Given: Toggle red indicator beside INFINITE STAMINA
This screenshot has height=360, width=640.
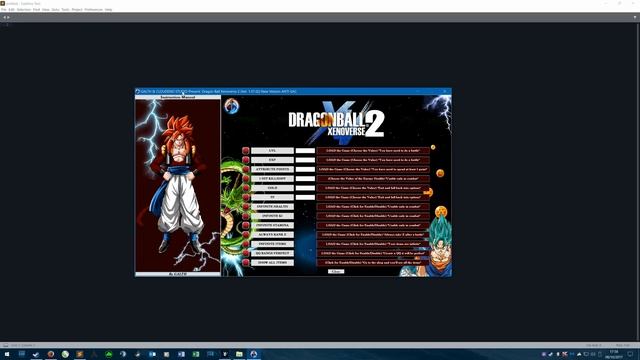Looking at the screenshot, I should tap(246, 225).
